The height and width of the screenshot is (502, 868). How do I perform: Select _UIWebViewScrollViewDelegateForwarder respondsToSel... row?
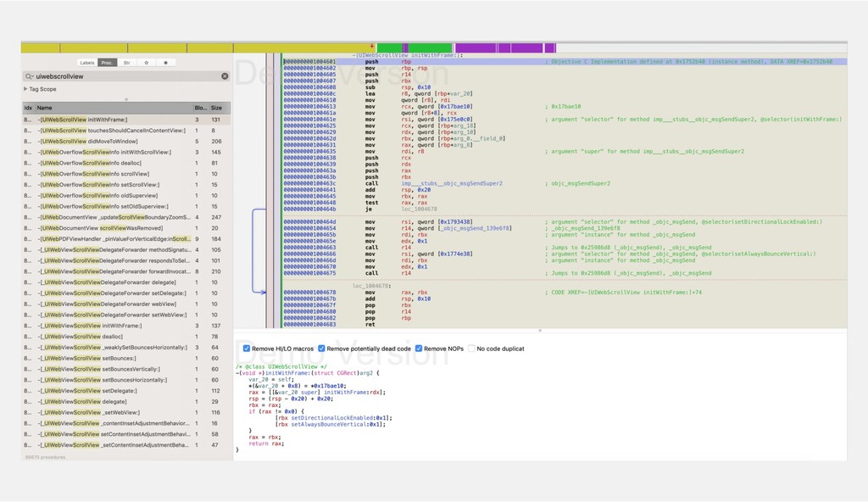tap(126, 261)
